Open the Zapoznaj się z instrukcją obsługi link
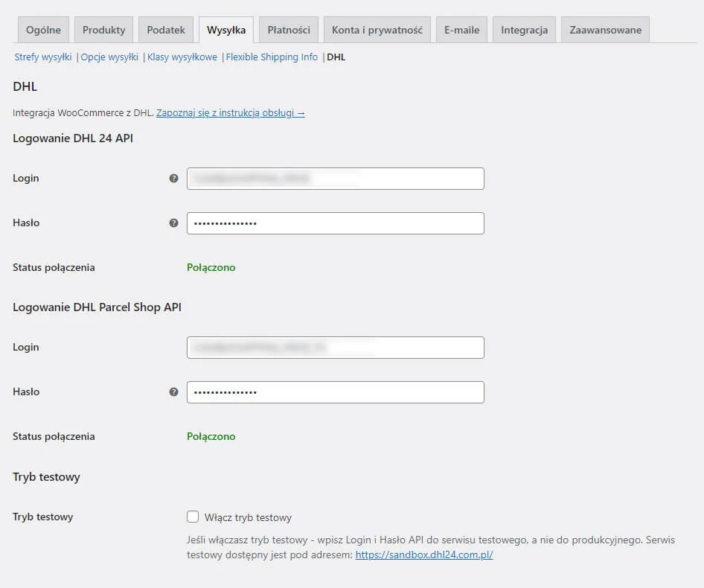The image size is (704, 588). click(231, 112)
